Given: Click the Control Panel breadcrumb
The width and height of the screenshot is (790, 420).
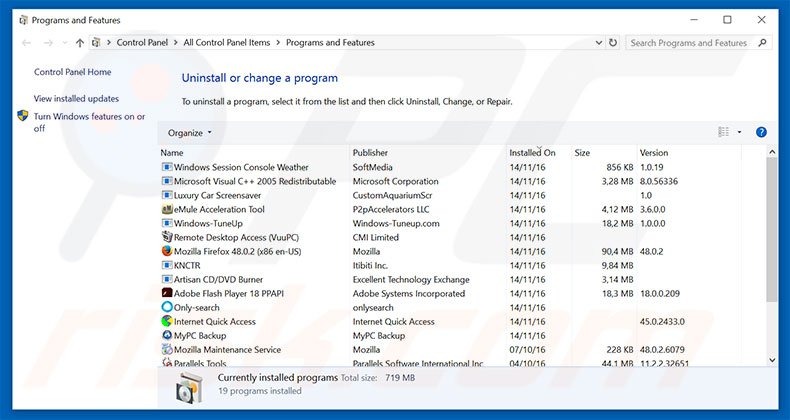Looking at the screenshot, I should click(x=142, y=43).
